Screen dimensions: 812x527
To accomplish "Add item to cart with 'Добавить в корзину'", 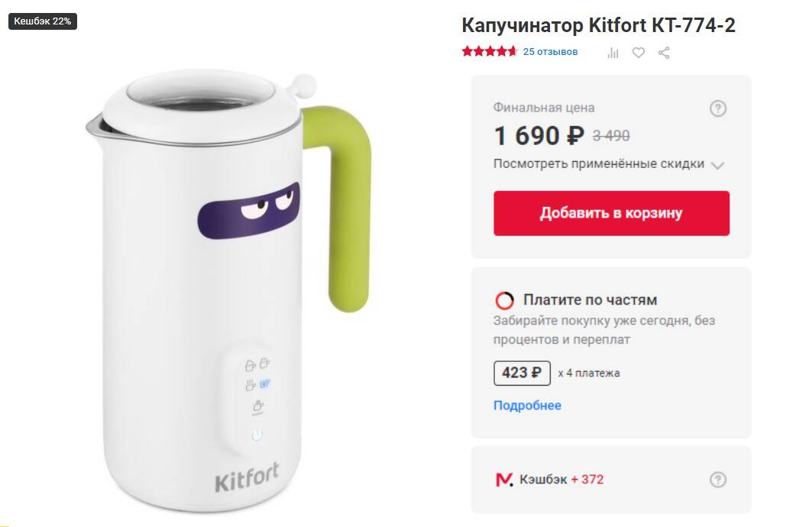I will click(x=611, y=213).
